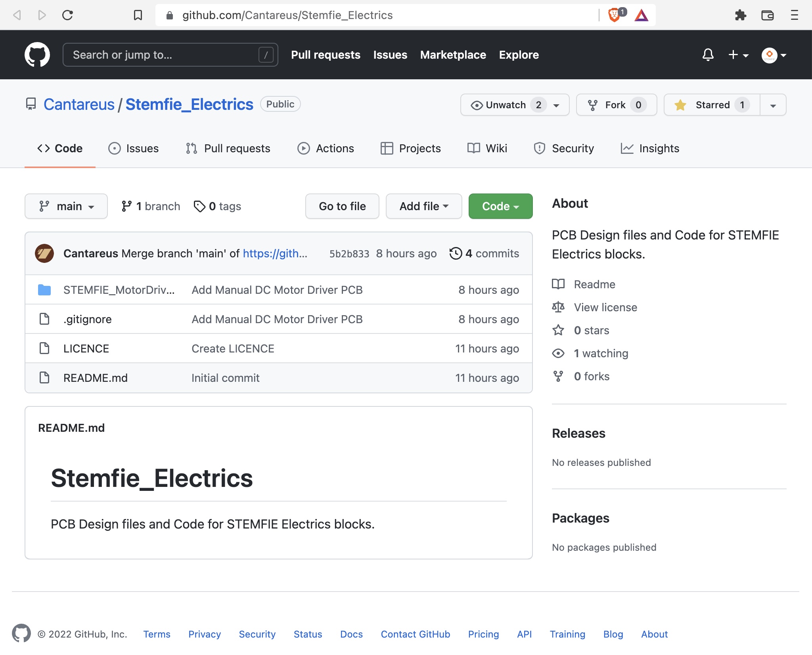Open Contact GitHub footer link
The height and width of the screenshot is (655, 812).
point(415,634)
